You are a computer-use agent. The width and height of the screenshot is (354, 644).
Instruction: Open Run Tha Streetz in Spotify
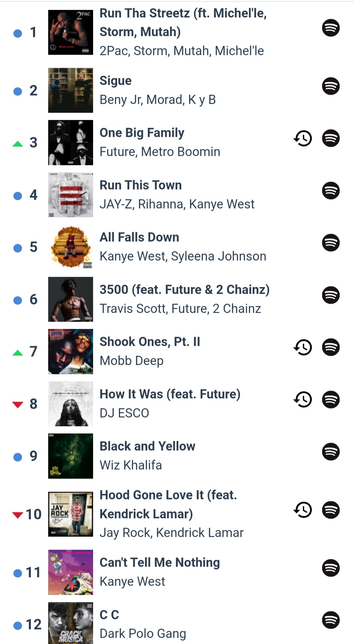(330, 28)
